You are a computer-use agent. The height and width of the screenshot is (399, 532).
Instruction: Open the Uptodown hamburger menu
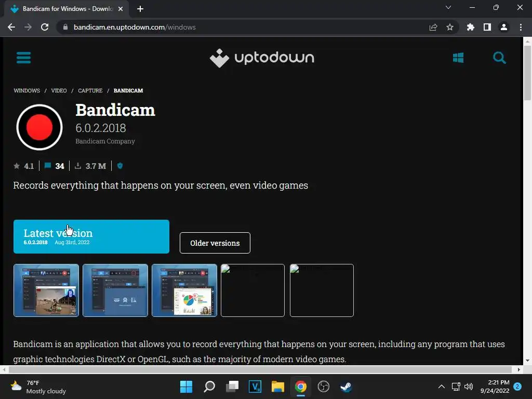23,58
